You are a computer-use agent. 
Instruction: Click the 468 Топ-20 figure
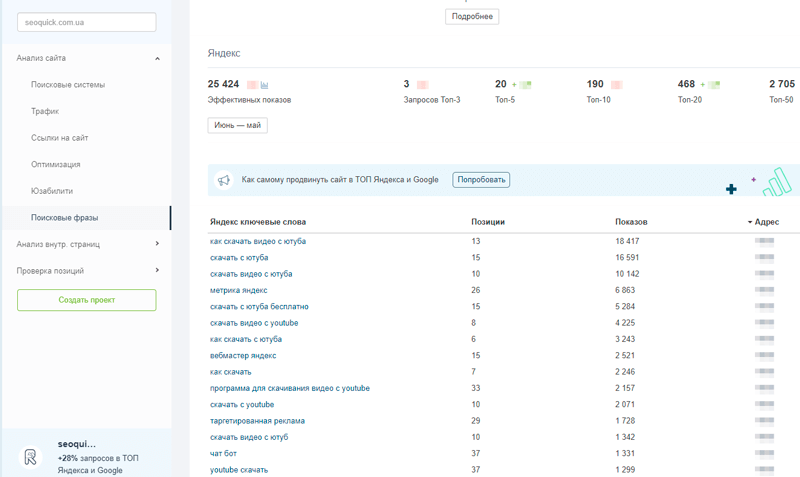(686, 84)
